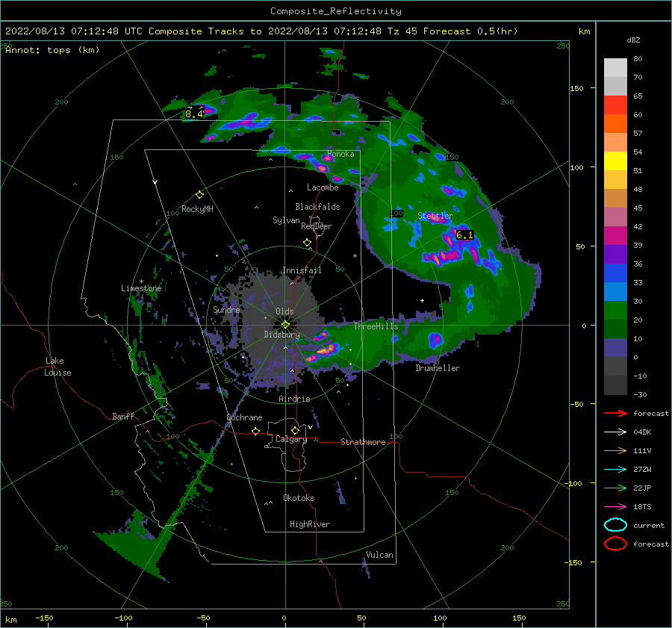Click the 20 dBZ green color swatch
This screenshot has height=628, width=672.
pos(615,311)
